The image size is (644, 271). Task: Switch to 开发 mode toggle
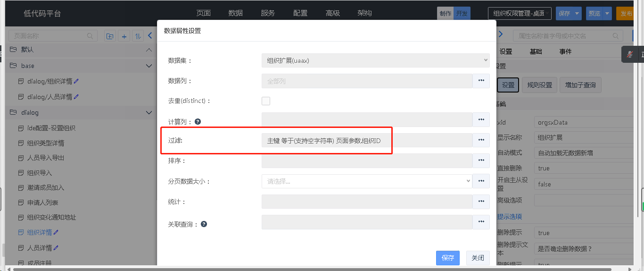point(462,14)
